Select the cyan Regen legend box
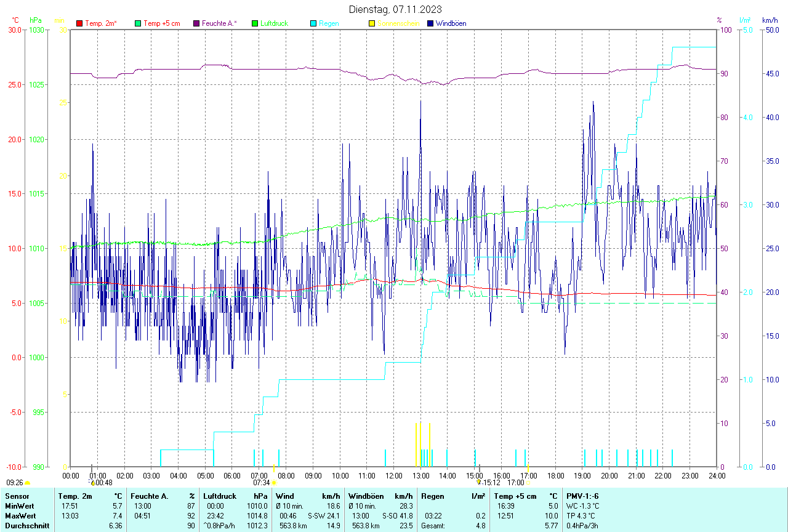 click(x=313, y=23)
